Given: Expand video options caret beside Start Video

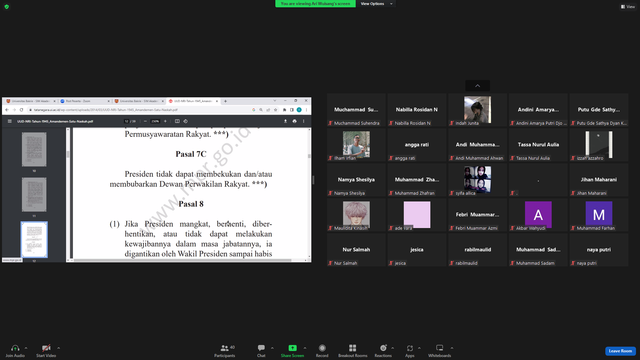Looking at the screenshot, I should point(58,348).
